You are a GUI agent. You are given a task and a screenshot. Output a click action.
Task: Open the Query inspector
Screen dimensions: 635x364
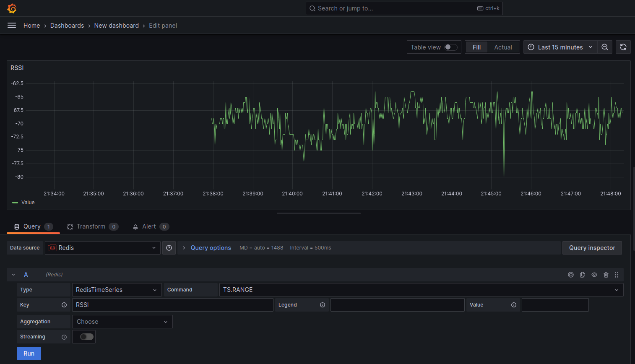tap(592, 247)
